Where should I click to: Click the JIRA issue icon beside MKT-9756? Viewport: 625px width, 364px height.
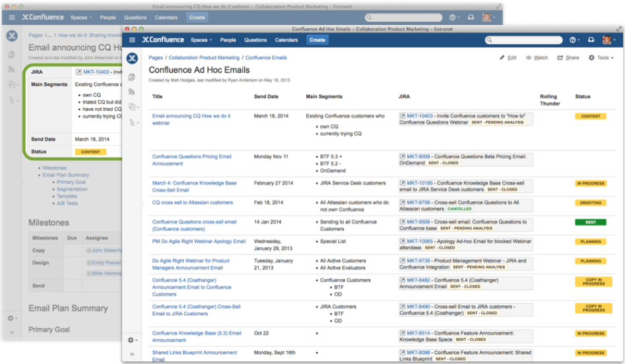[403, 202]
